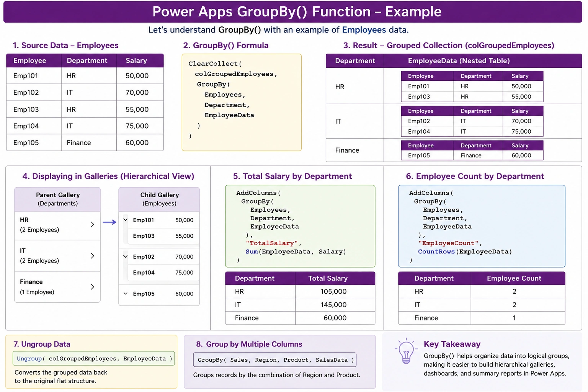Screen dimensions: 588x392
Task: Click the GroupBy( Sales, Region, Product, SalesData ) formula box
Action: (275, 360)
